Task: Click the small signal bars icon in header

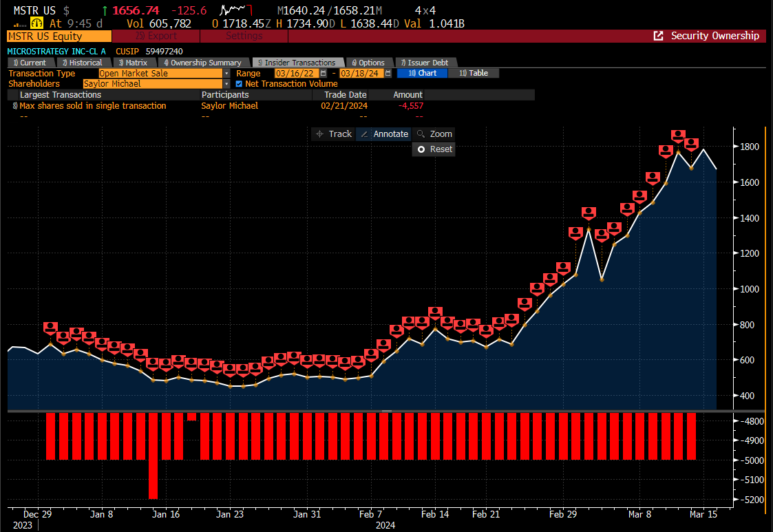Action: 20,25
